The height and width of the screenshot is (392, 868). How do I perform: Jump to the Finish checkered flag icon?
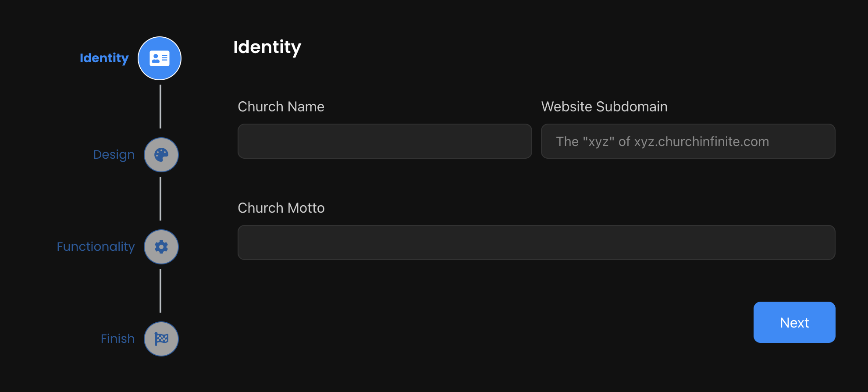click(161, 339)
